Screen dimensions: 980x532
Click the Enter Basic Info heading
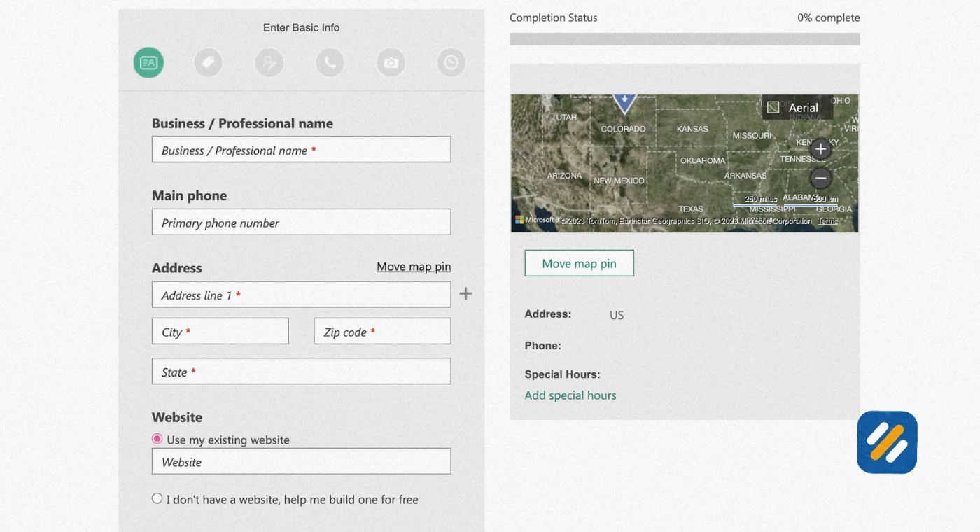301,28
